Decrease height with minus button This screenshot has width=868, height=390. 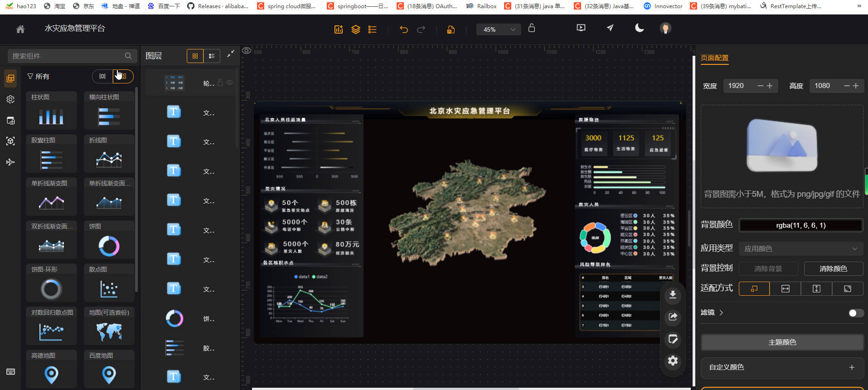pyautogui.click(x=847, y=86)
